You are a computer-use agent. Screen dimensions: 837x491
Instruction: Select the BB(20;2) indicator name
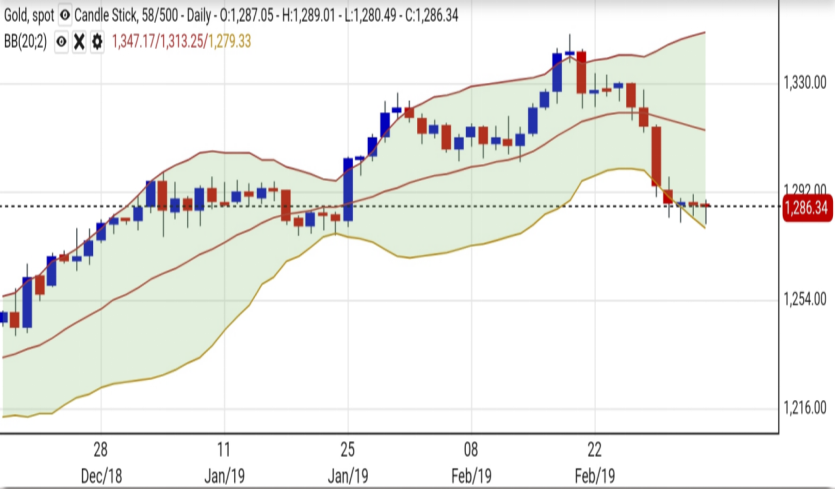[24, 41]
